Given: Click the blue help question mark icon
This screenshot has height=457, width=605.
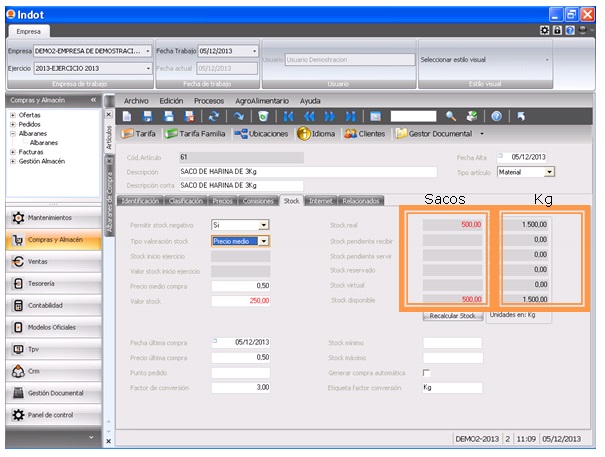Looking at the screenshot, I should [496, 116].
